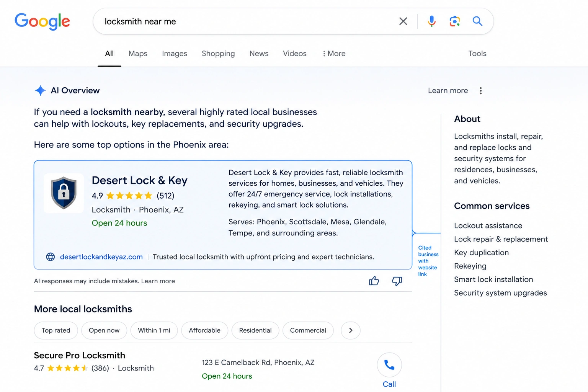Open Secure Pro Locksmith listing

(80, 355)
